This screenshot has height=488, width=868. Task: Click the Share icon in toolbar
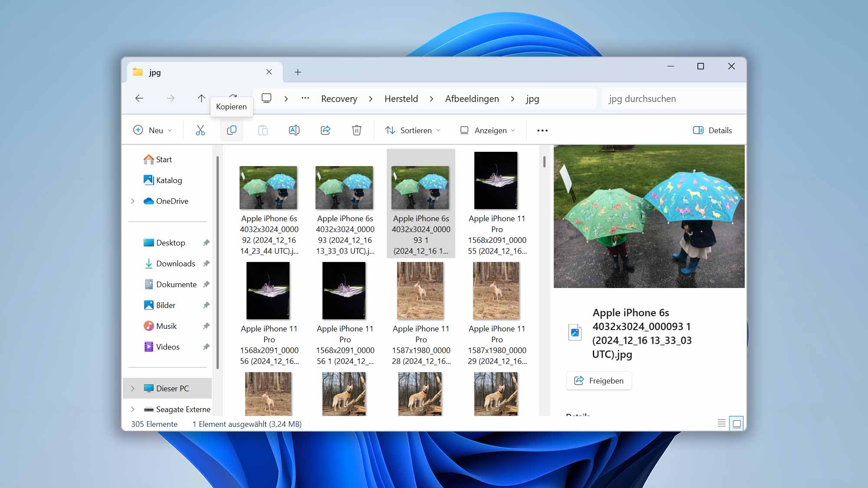coord(325,130)
